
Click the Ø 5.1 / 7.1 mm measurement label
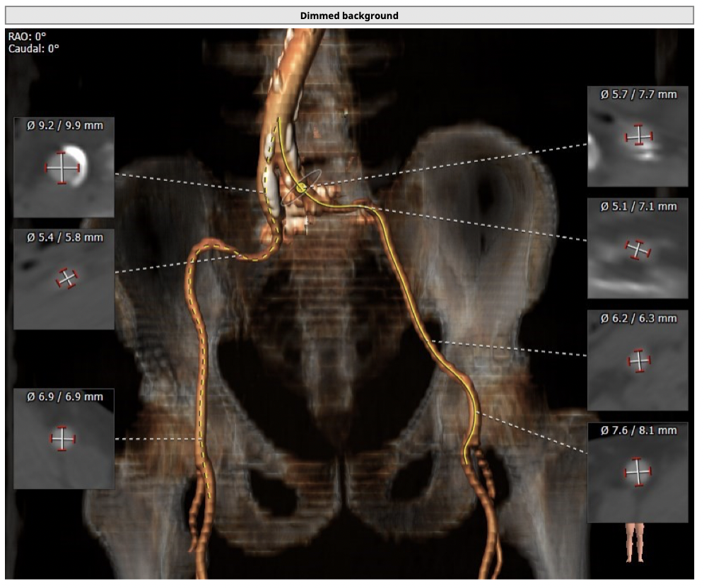638,206
